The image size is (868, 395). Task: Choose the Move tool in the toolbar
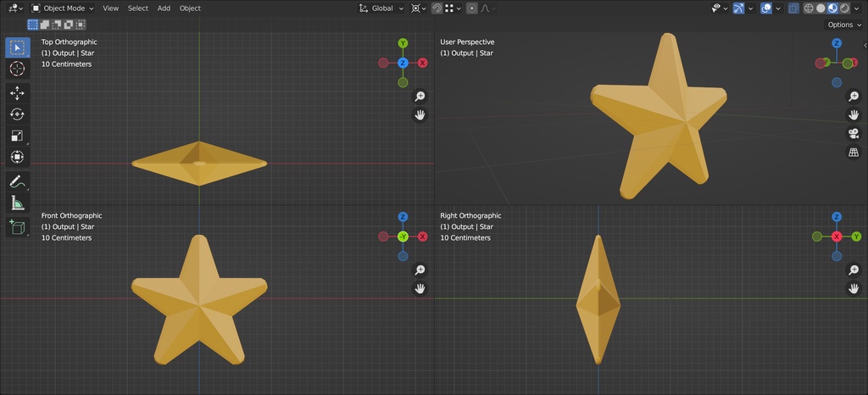17,93
